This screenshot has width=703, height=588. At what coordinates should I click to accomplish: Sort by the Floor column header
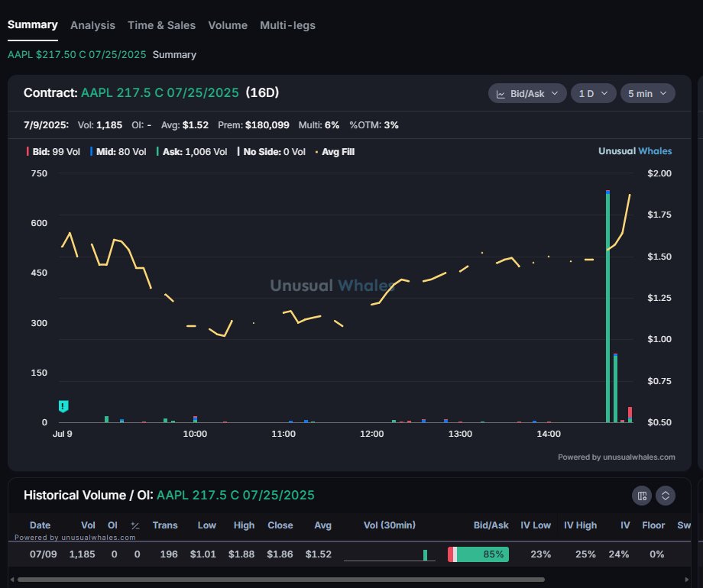pyautogui.click(x=653, y=525)
